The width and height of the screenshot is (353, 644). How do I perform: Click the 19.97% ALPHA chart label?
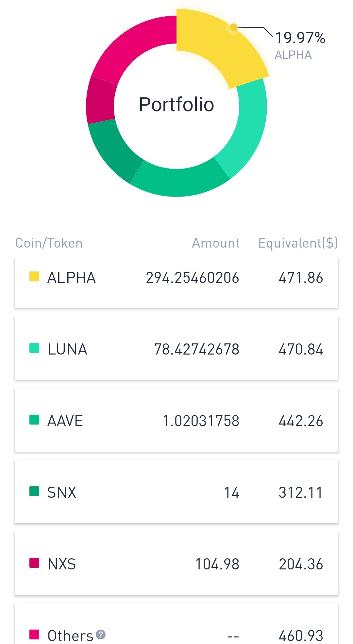(x=300, y=45)
